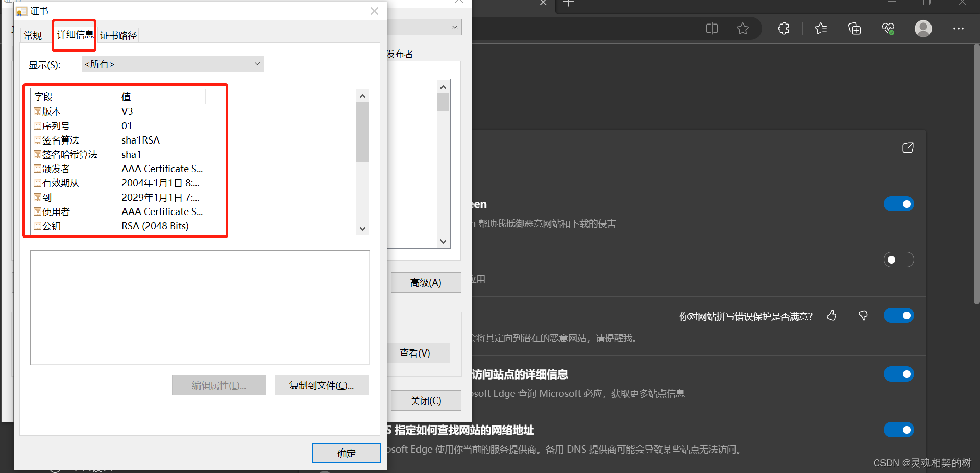Click the 关闭(C) button in certificates window
The height and width of the screenshot is (473, 980).
pos(426,400)
